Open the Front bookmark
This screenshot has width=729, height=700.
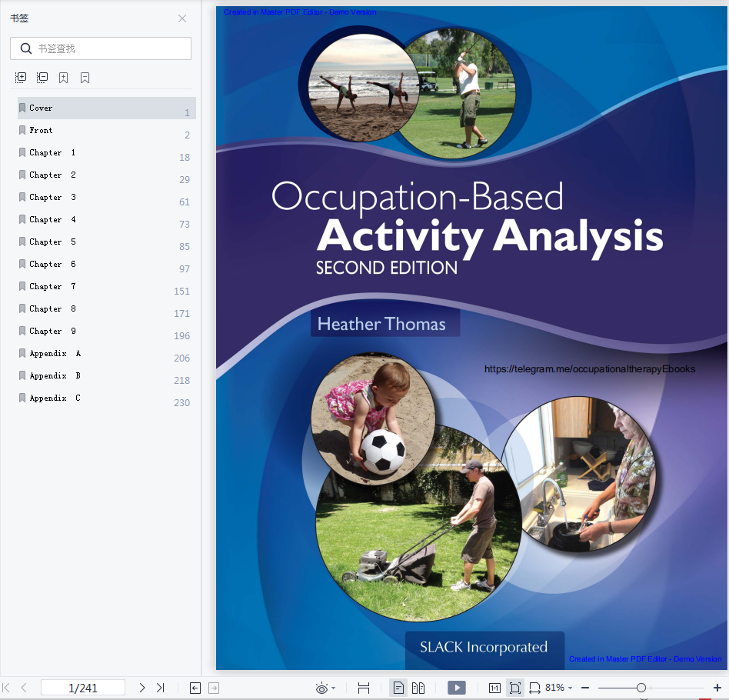(106, 130)
